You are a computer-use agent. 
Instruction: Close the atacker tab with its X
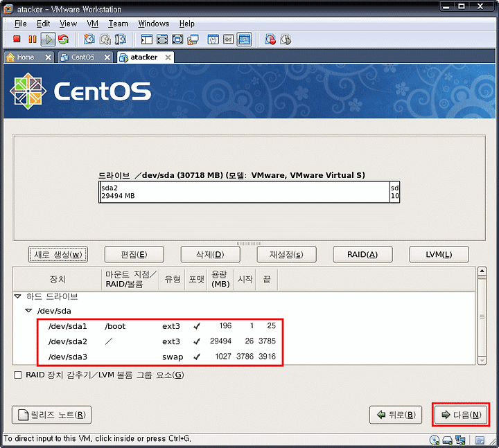coord(168,57)
